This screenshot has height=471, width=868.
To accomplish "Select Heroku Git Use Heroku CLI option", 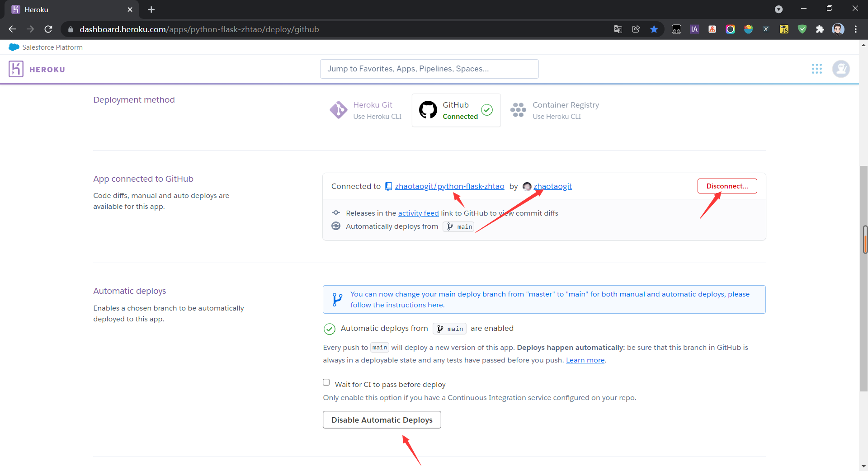I will pyautogui.click(x=365, y=110).
